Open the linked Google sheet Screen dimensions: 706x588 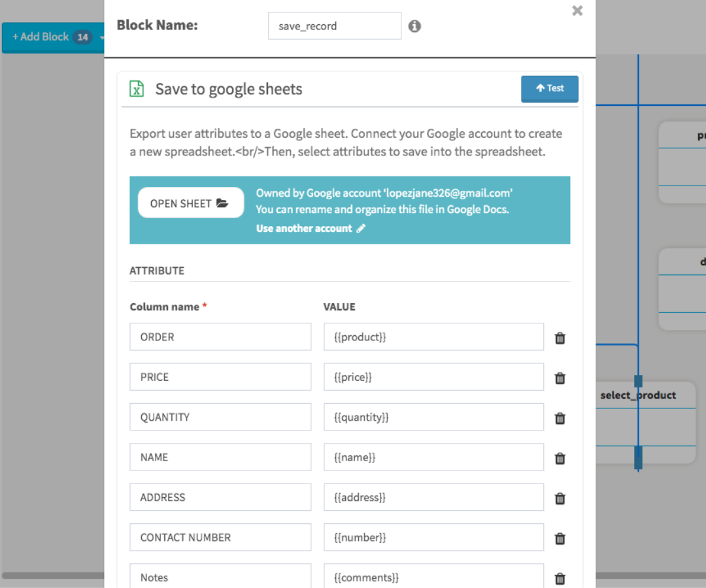[190, 203]
